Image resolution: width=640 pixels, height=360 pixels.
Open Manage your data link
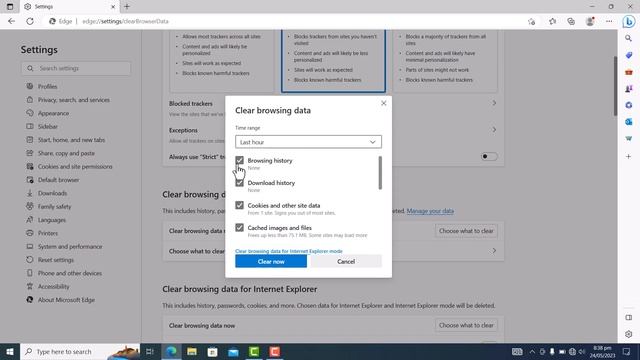(x=430, y=211)
